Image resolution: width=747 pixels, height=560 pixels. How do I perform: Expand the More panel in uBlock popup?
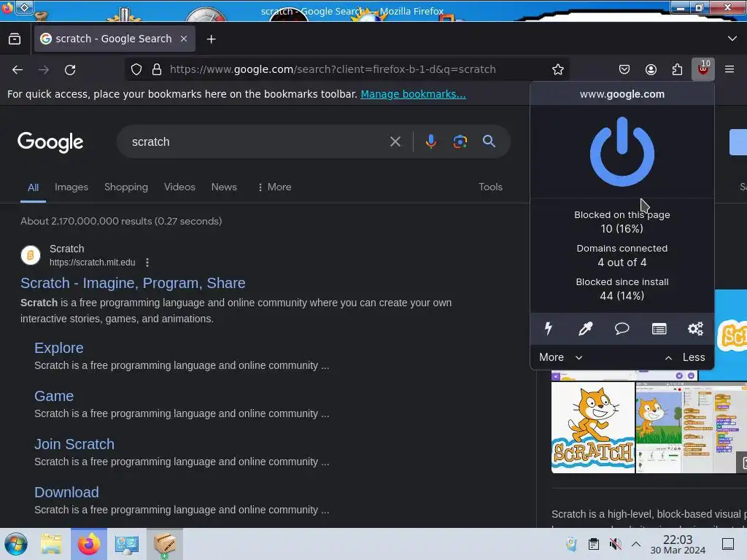(x=561, y=357)
